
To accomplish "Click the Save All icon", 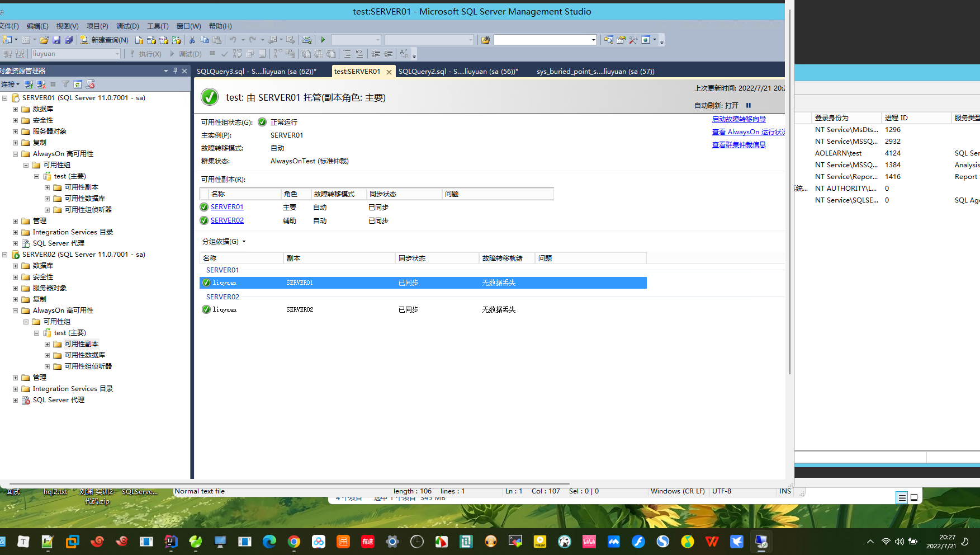I will (x=69, y=40).
